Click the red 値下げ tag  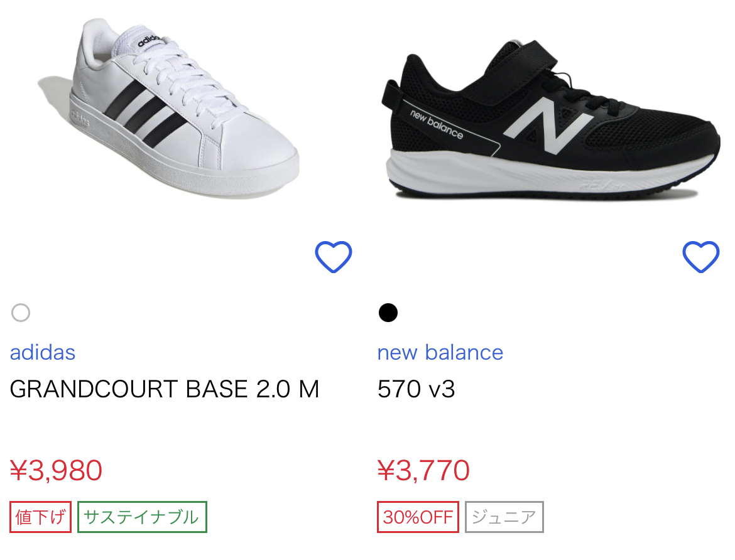click(41, 517)
